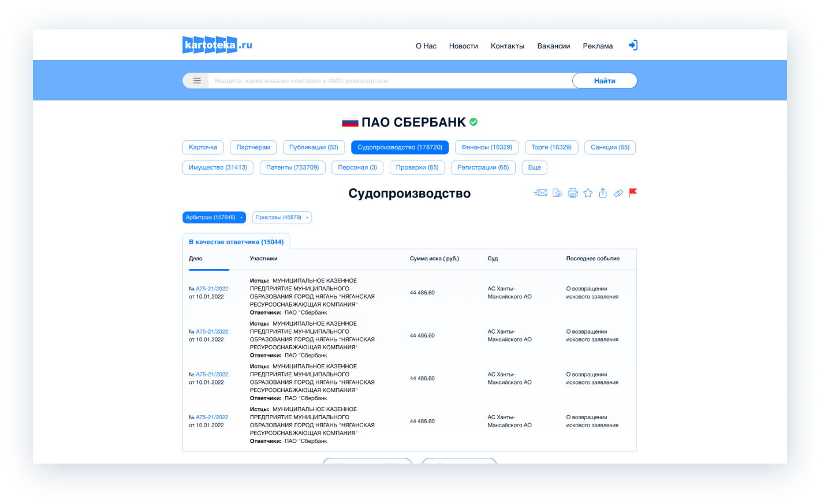824x504 pixels.
Task: Click the Russian flag next to company name
Action: pos(350,122)
